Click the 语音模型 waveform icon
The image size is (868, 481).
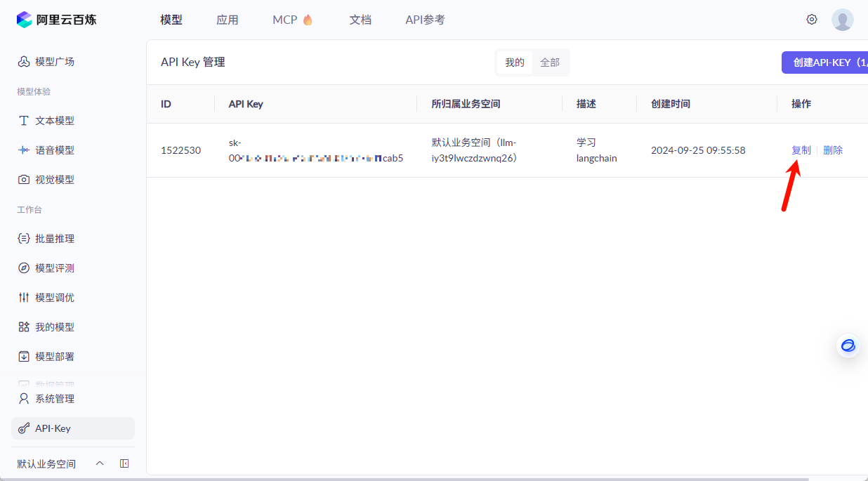coord(24,150)
